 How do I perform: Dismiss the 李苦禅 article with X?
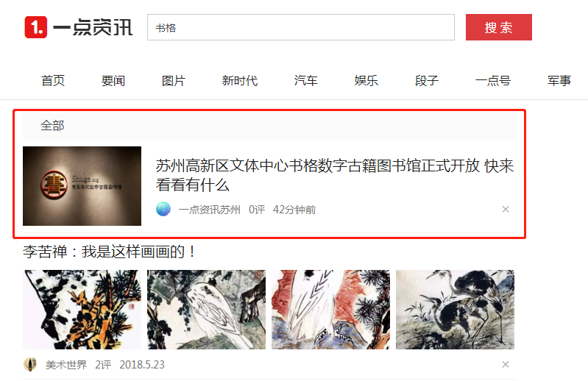pos(506,364)
